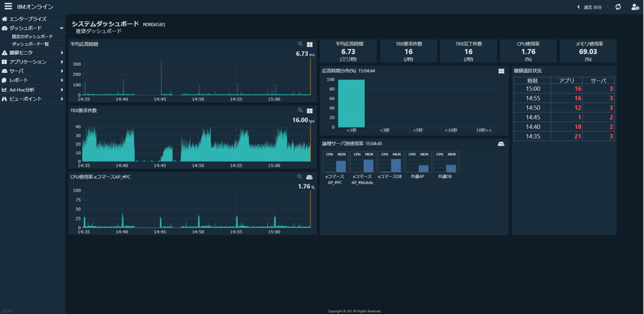
Task: Click アプリ value 18 in the 14:40 row
Action: point(578,127)
